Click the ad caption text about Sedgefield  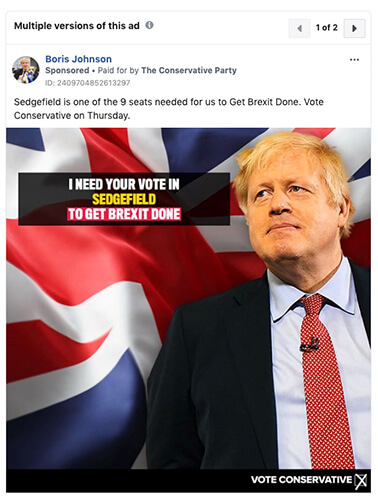(169, 109)
